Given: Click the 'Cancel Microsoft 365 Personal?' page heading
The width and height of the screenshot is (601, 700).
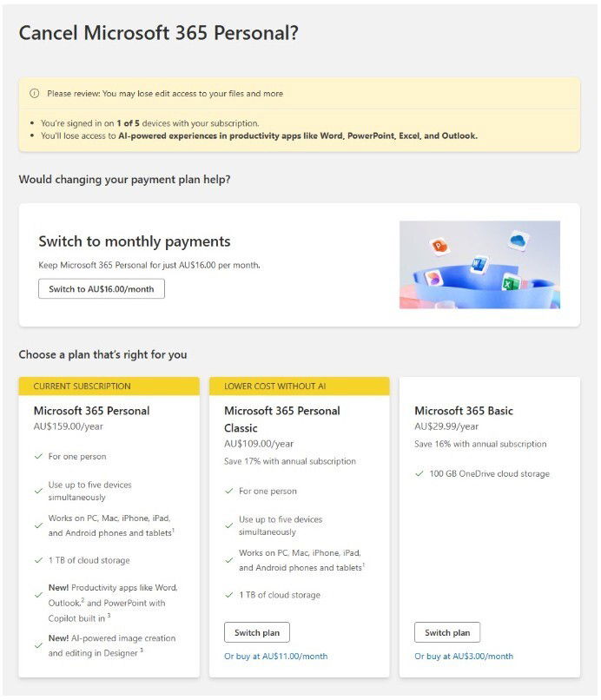Looking at the screenshot, I should point(158,33).
